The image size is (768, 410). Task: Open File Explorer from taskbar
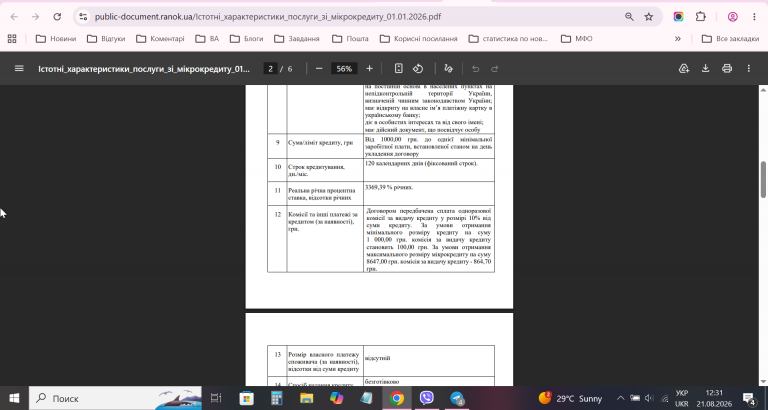(307, 398)
